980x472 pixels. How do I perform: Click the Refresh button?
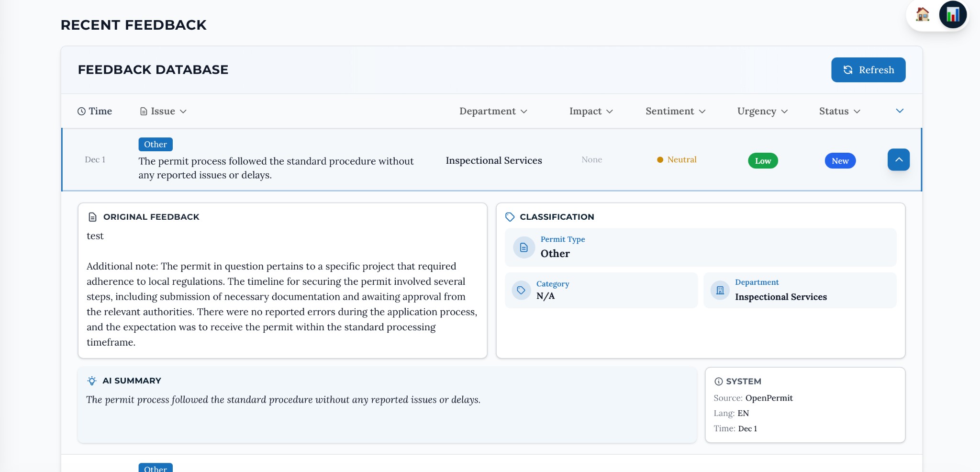(869, 70)
